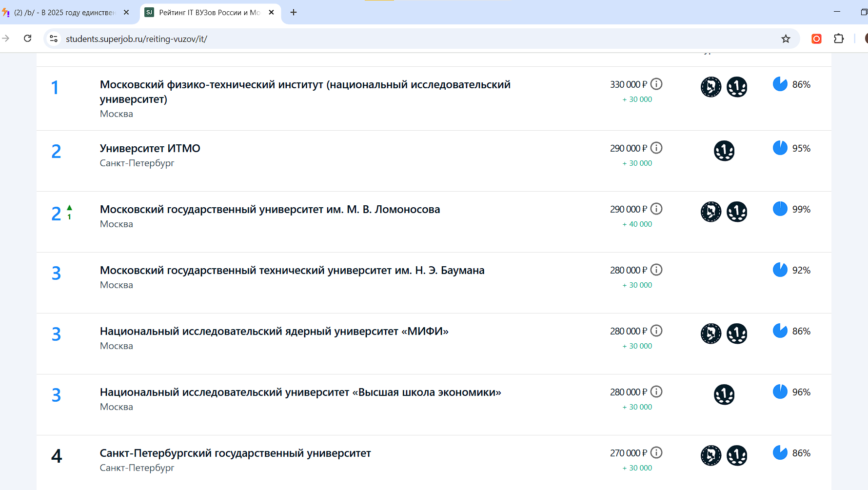Click pie chart icon in Санкт-Петербургский государственный университет row
Screen dimensions: 868x490
[x=780, y=452]
